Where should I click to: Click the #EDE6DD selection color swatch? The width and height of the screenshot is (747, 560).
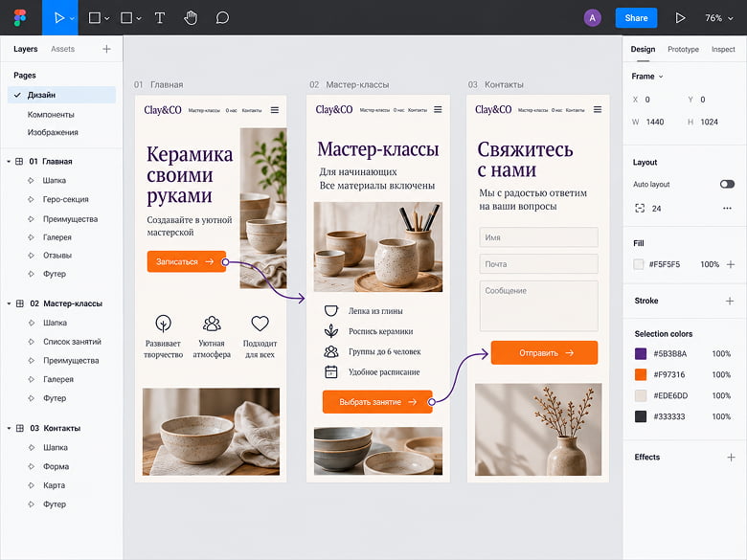pos(641,395)
